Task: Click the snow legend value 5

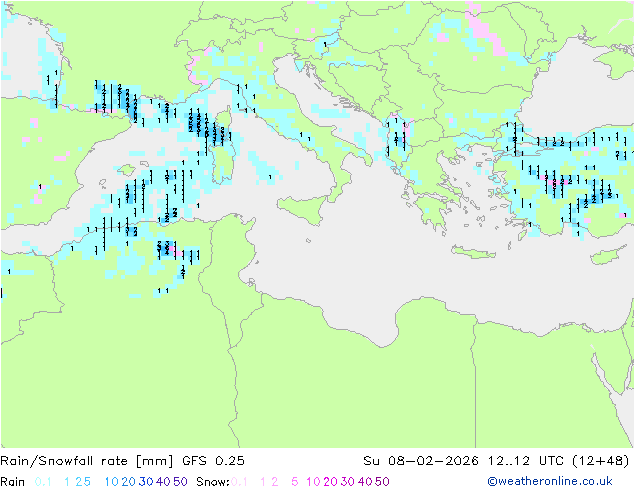Action: pos(294,482)
